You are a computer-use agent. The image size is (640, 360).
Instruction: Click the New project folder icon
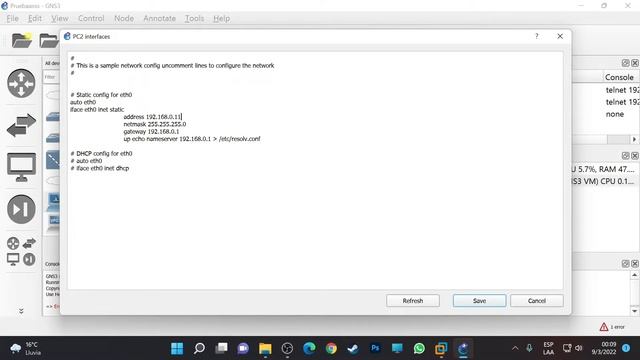pos(22,40)
